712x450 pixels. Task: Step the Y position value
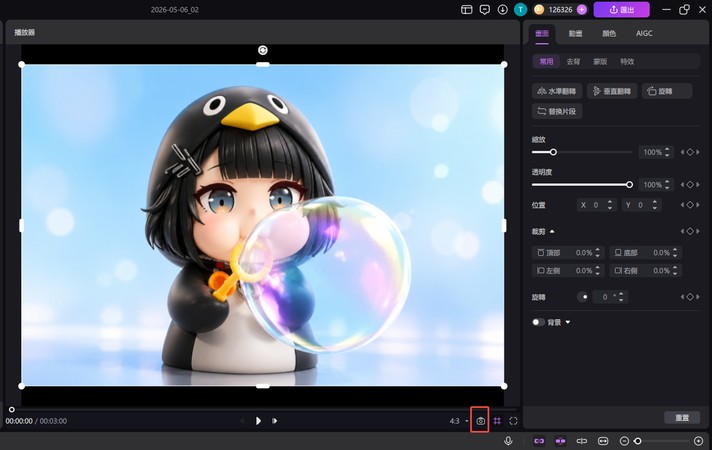pos(655,205)
